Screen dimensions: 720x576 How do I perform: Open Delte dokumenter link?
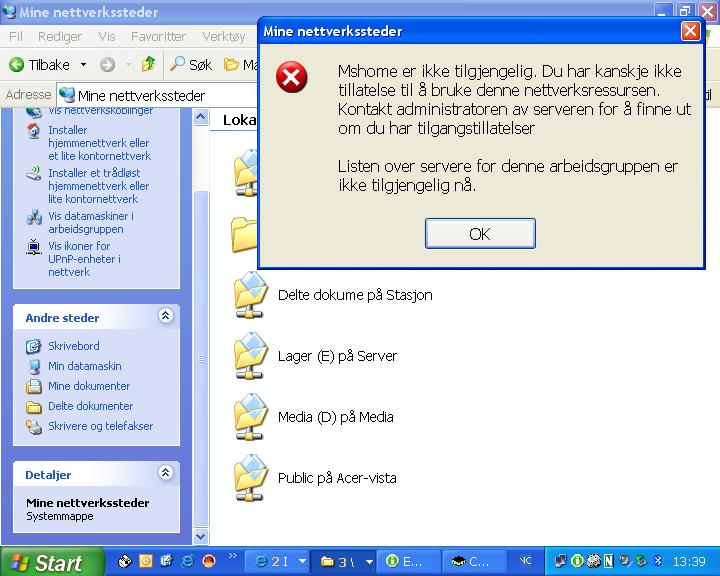tap(90, 406)
